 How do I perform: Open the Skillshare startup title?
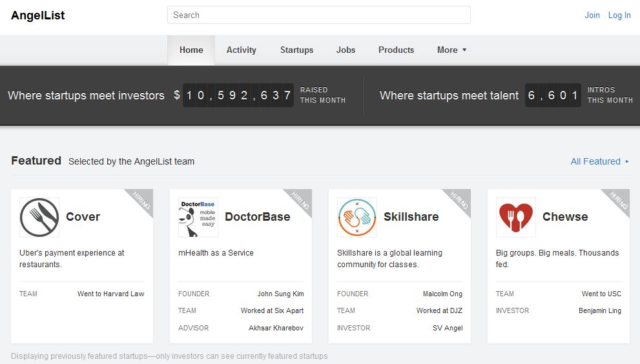(411, 217)
